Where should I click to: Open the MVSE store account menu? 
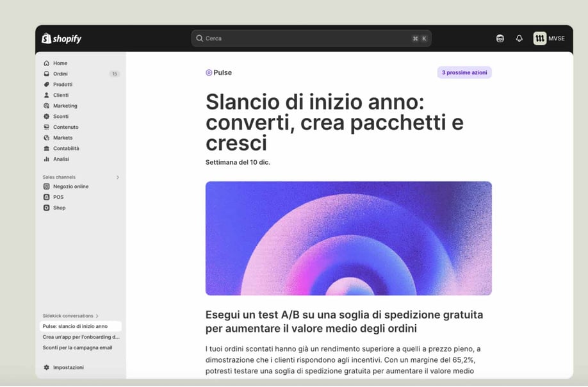tap(549, 38)
